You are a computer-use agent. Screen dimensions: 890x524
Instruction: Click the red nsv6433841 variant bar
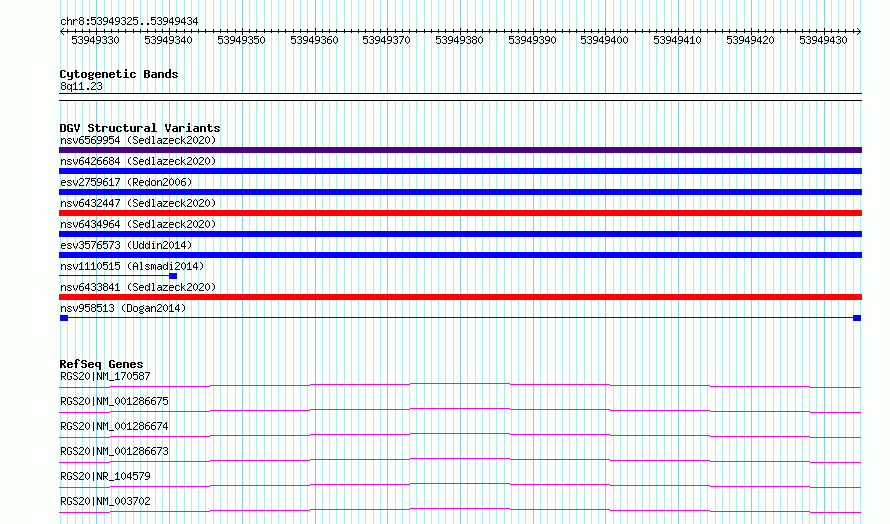pyautogui.click(x=460, y=297)
